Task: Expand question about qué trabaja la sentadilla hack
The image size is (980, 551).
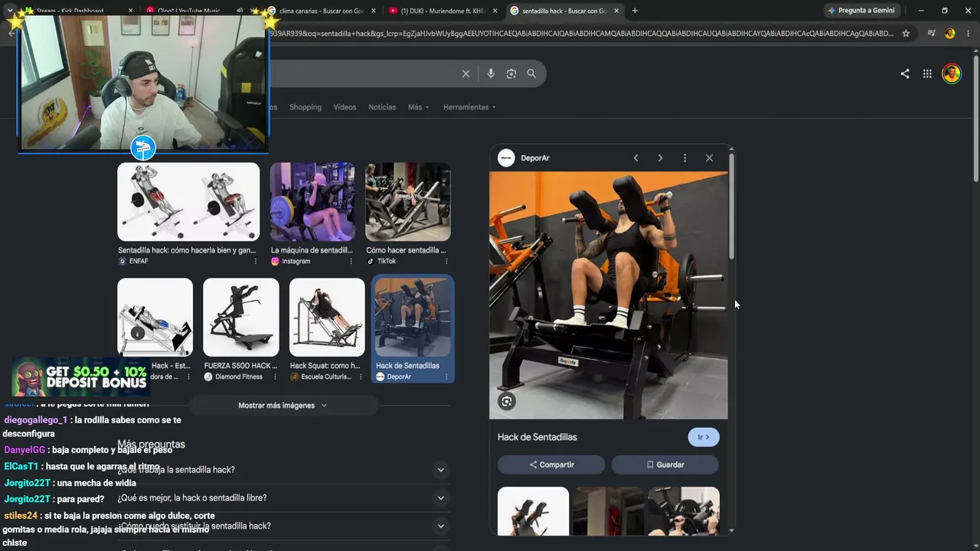Action: 283,470
